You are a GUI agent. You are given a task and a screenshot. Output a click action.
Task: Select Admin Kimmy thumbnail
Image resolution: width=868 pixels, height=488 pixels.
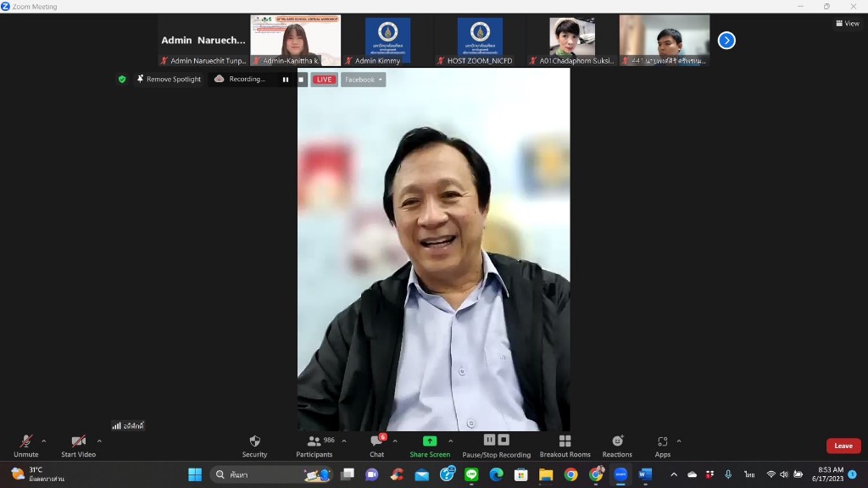387,41
